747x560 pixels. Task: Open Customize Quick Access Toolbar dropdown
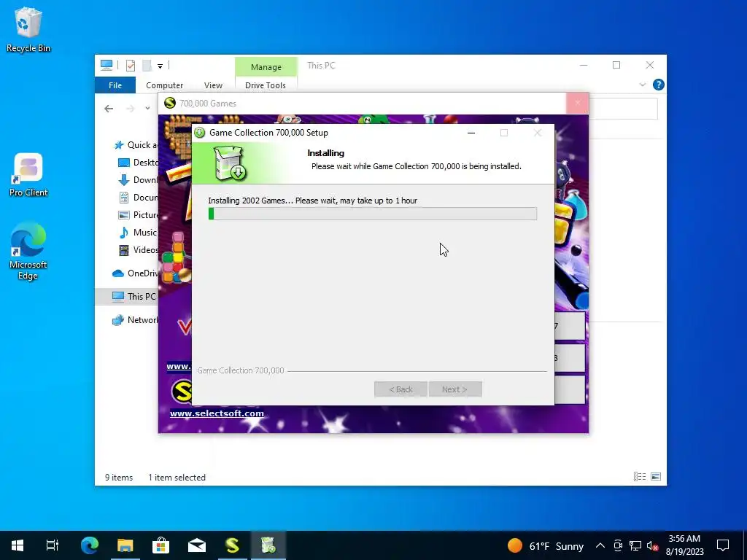click(160, 66)
